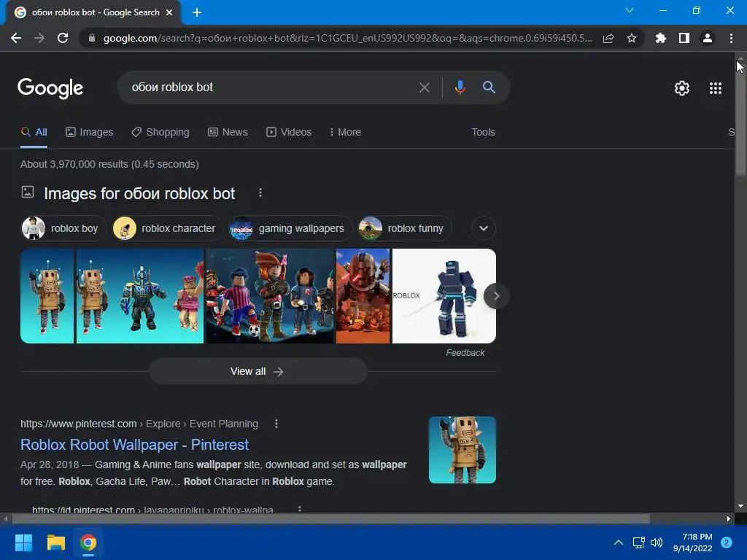Go back to the previous page
Image resolution: width=747 pixels, height=560 pixels.
(16, 38)
